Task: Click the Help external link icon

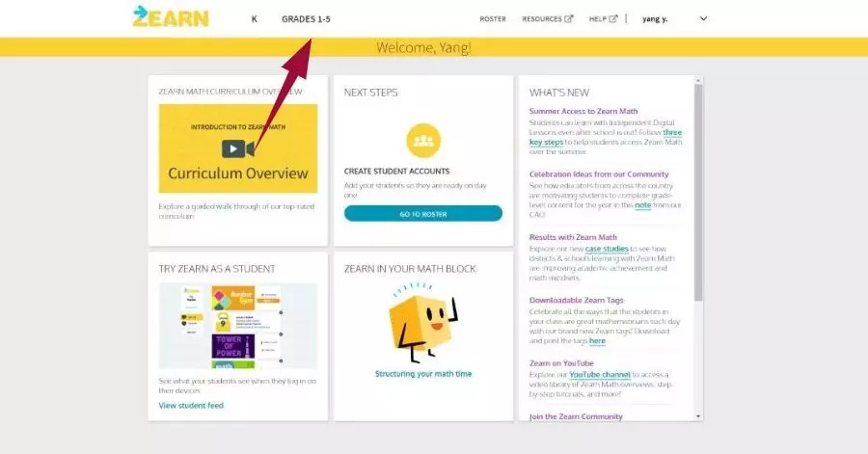Action: point(612,19)
